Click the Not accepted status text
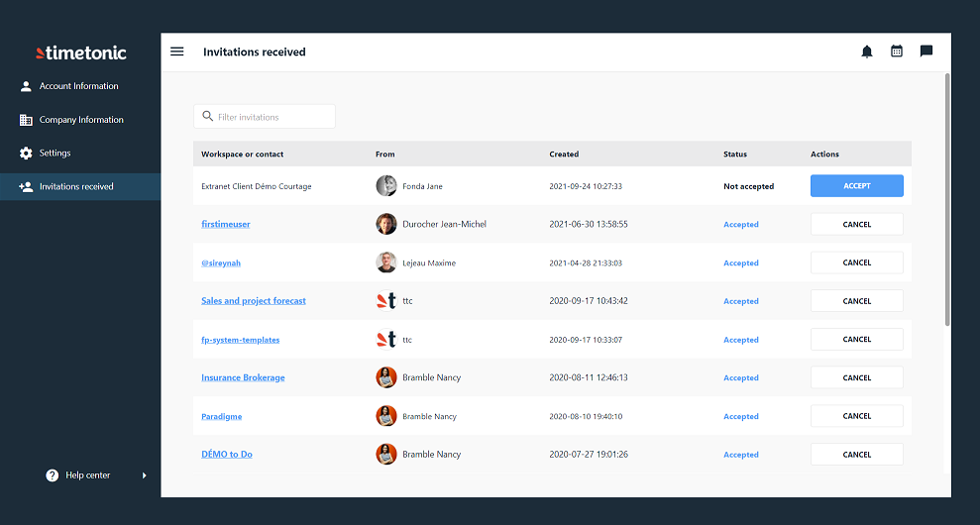The width and height of the screenshot is (980, 525). pyautogui.click(x=748, y=187)
